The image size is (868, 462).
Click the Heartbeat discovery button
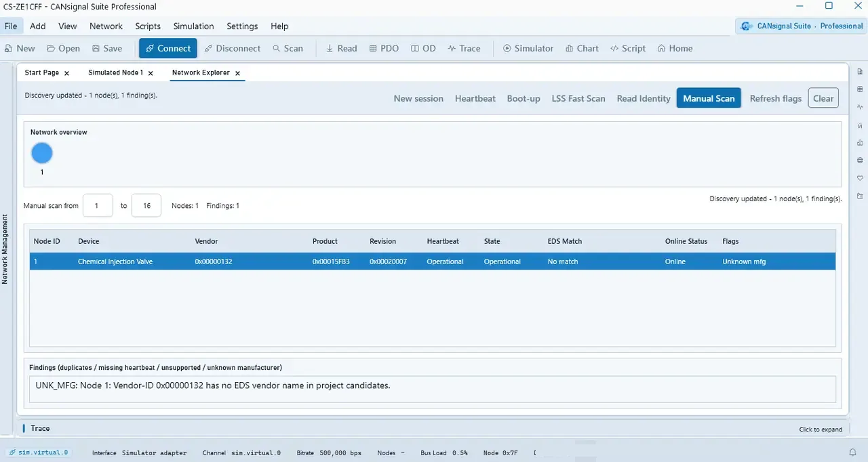click(475, 98)
